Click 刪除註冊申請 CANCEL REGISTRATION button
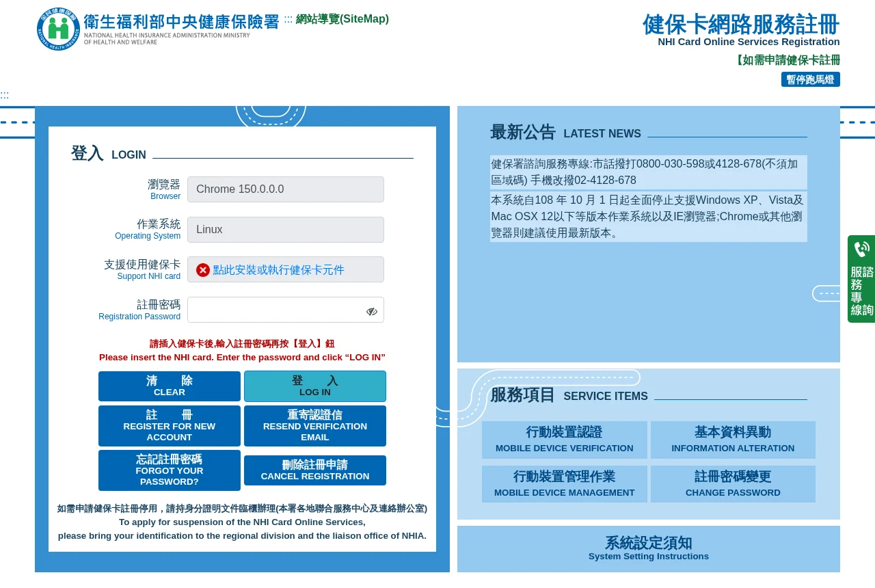Screen dimensions: 875x588 click(315, 470)
